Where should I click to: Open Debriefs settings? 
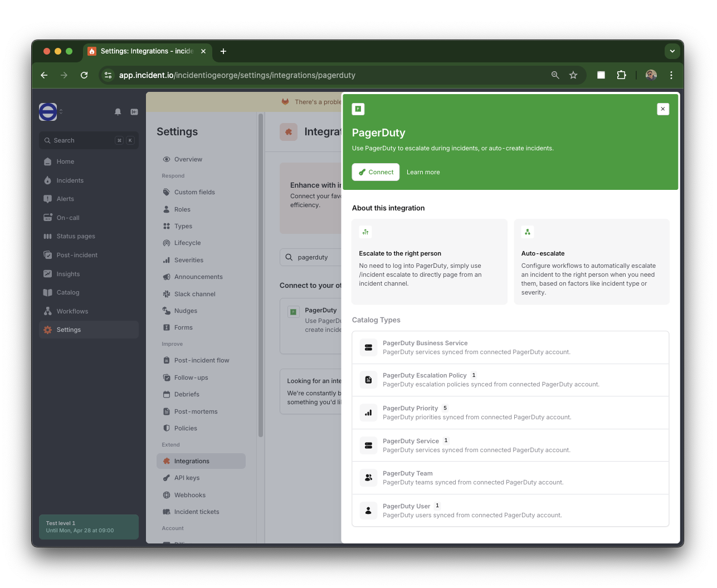[201, 394]
